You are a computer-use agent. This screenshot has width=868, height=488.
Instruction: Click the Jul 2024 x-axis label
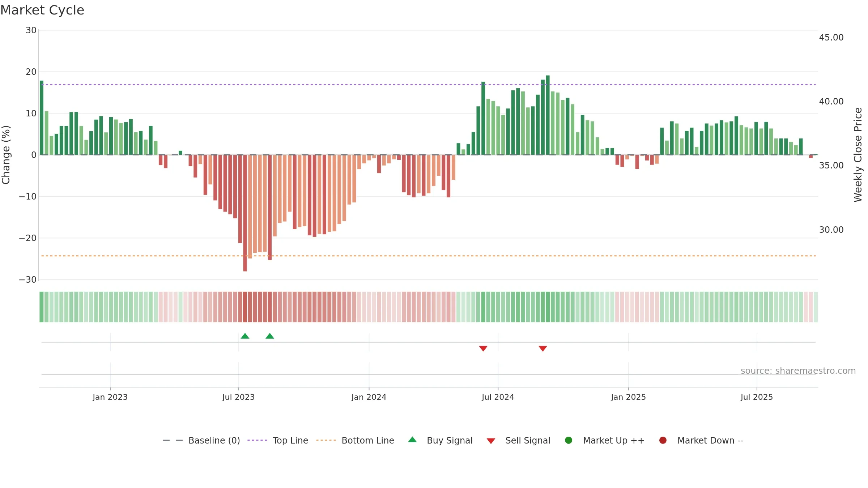pyautogui.click(x=498, y=397)
